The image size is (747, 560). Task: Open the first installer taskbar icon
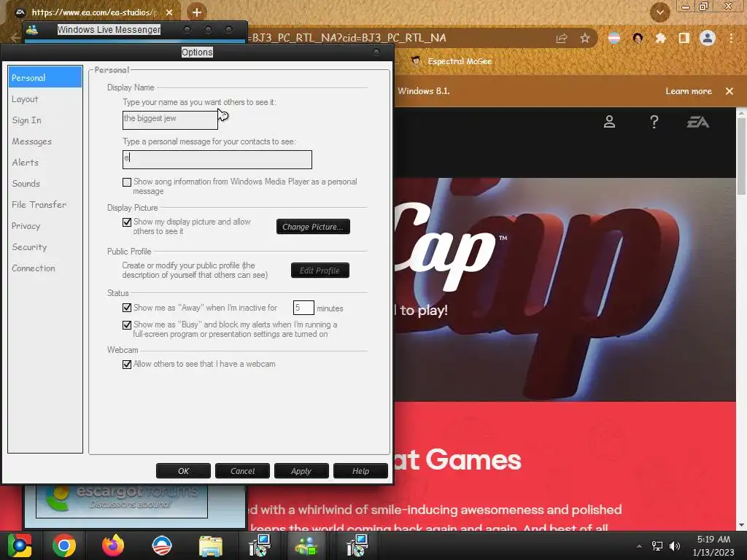tap(260, 545)
